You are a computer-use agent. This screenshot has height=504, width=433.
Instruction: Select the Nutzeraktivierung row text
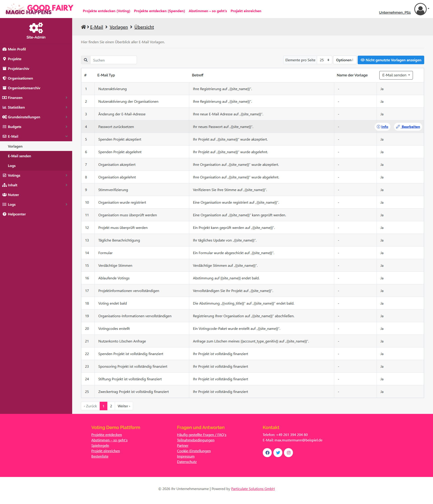113,89
